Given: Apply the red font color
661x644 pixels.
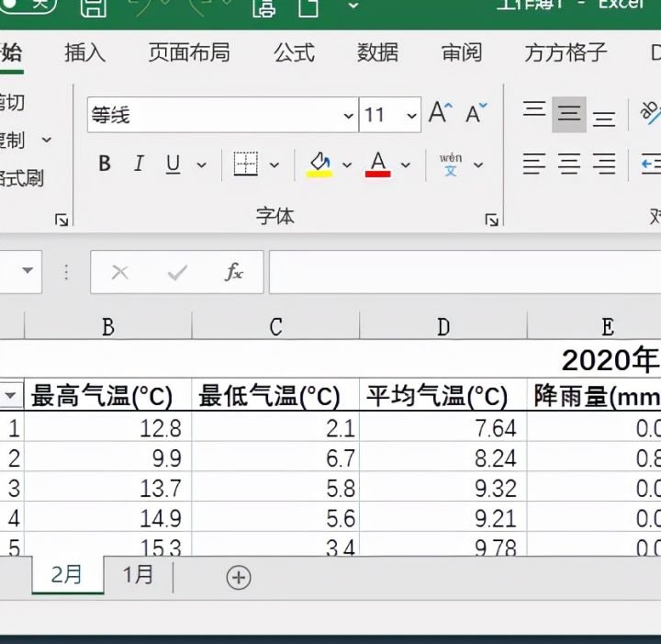Looking at the screenshot, I should (x=377, y=164).
